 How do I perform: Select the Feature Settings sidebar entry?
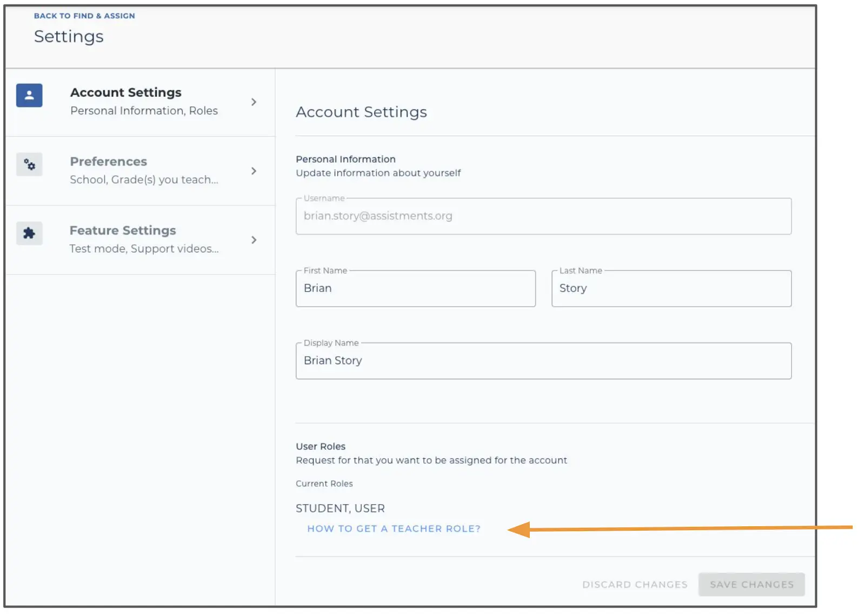(122, 230)
